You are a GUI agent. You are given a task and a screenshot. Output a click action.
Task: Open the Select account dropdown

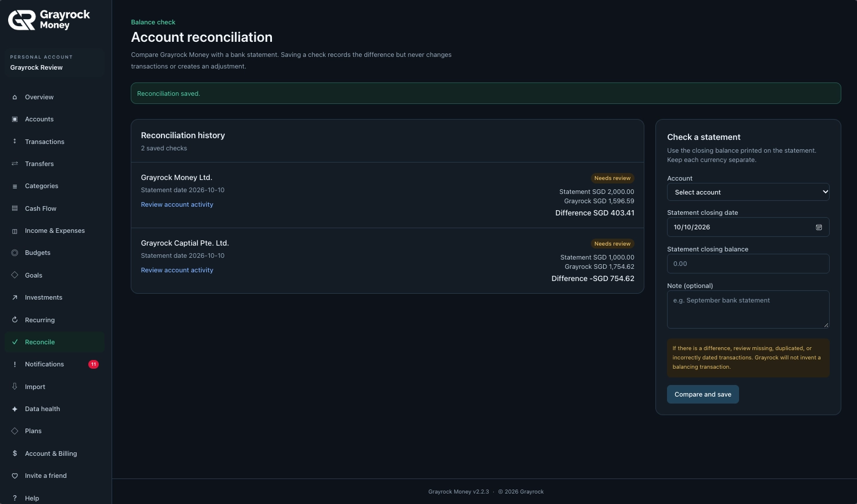(748, 192)
